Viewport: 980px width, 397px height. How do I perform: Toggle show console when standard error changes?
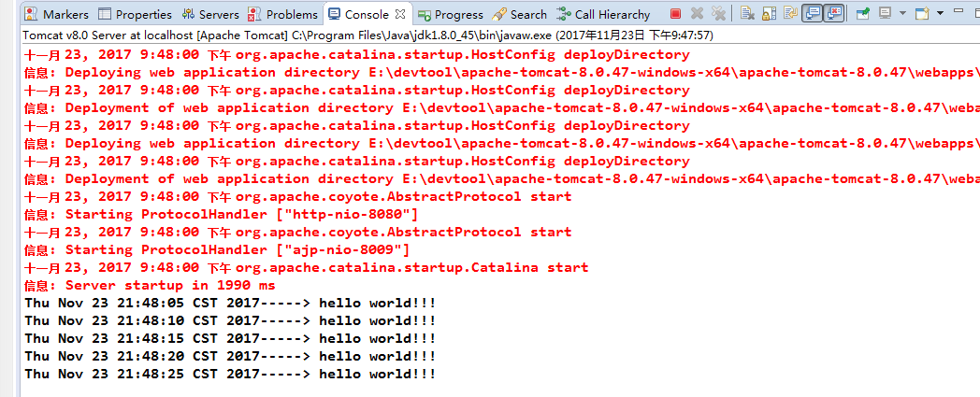point(834,13)
